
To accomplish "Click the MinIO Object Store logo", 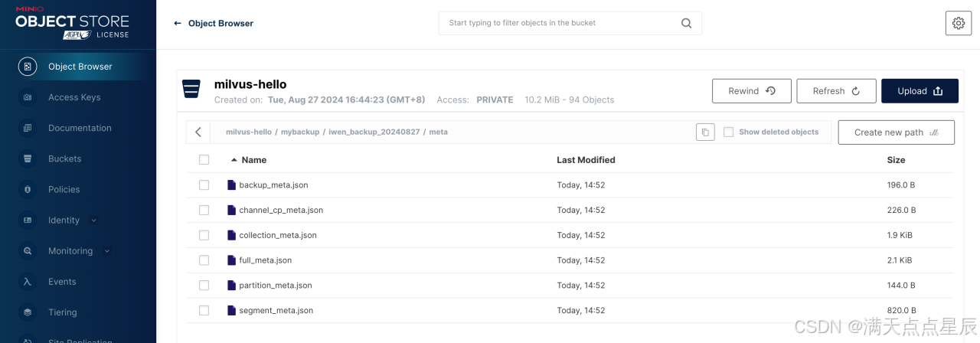I will coord(73,24).
